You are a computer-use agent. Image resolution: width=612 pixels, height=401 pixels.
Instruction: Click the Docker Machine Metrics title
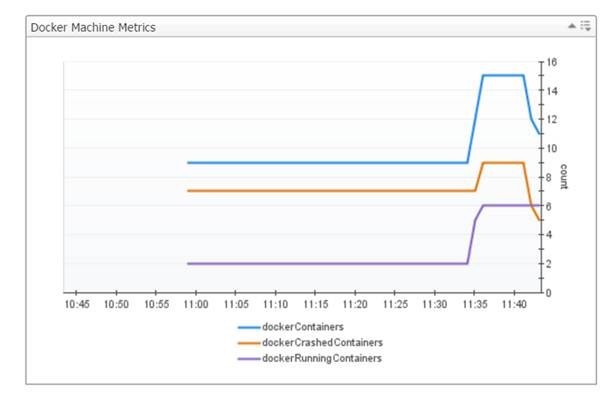[93, 27]
